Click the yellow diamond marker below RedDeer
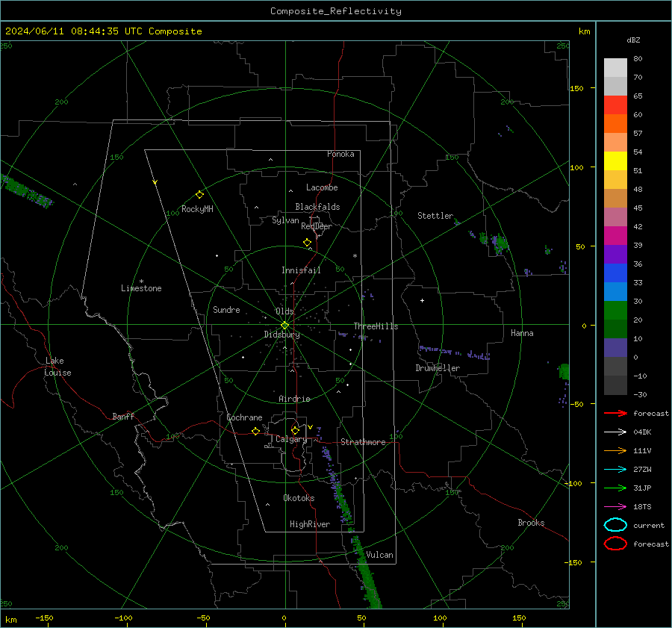 pos(307,243)
